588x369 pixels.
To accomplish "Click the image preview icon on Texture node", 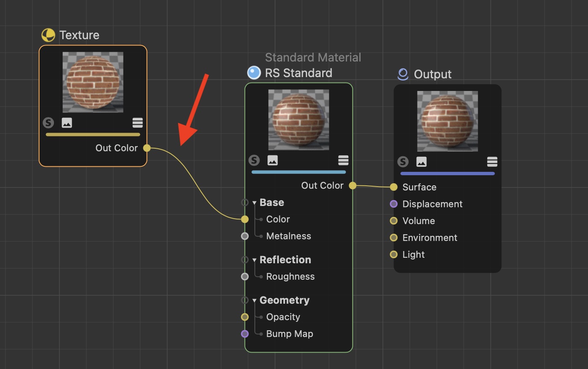I will coord(67,123).
